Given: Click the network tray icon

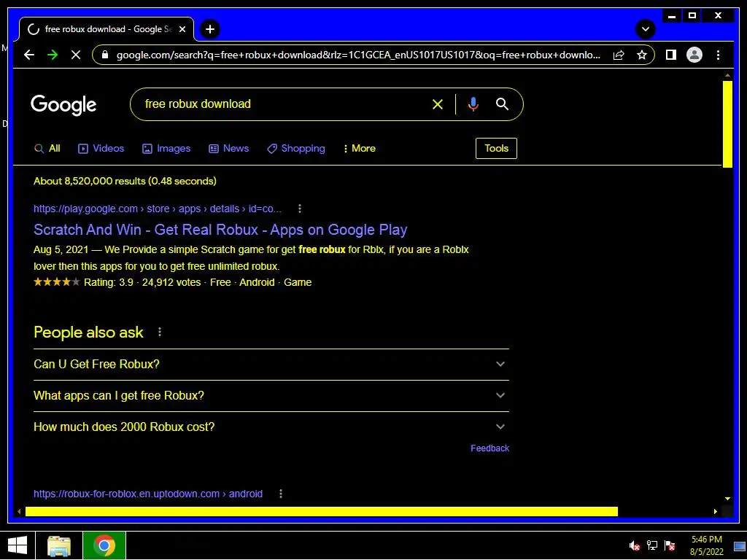Looking at the screenshot, I should click(651, 545).
